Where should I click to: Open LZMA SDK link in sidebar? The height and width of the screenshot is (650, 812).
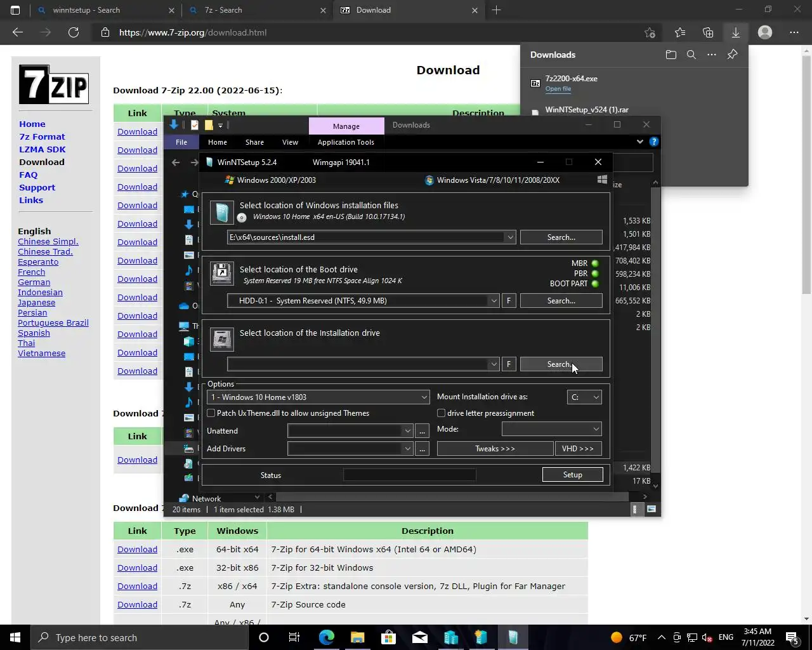pyautogui.click(x=43, y=149)
